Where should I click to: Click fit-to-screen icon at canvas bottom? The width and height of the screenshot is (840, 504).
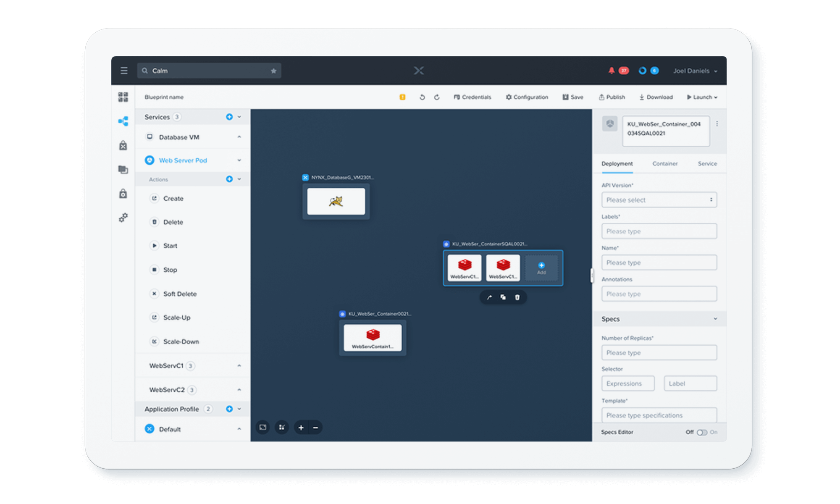click(x=263, y=428)
